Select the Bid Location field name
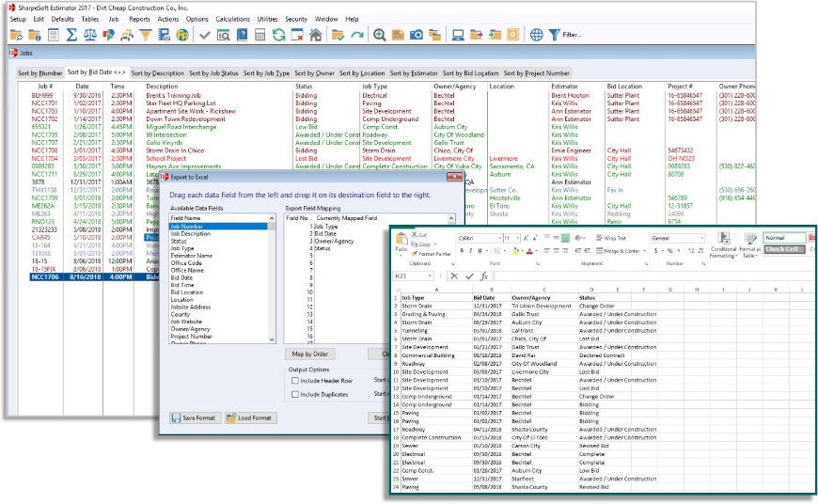Screen dimensions: 818x504 pyautogui.click(x=187, y=292)
